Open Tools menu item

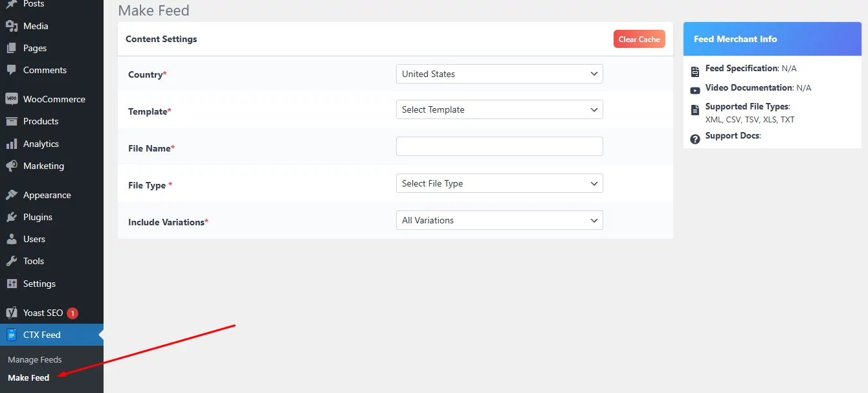(52, 261)
